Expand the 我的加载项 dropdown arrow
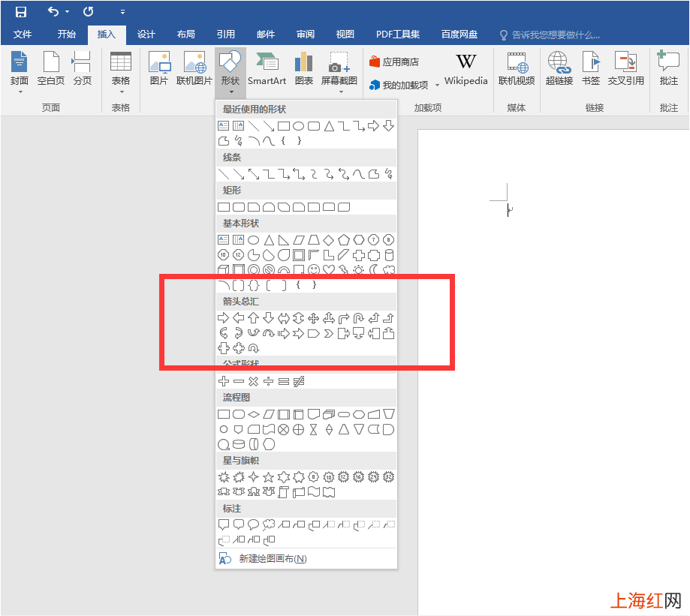Viewport: 690px width, 616px height. point(437,86)
